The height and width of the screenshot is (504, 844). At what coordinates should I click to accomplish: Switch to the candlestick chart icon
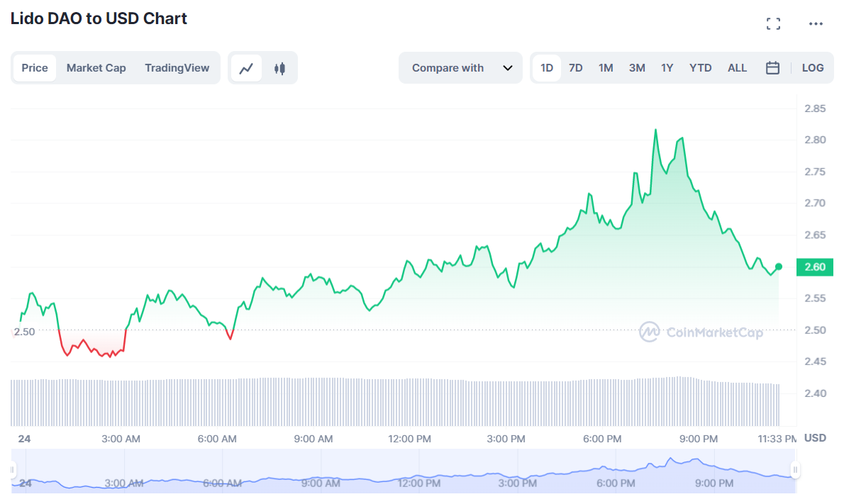(279, 68)
